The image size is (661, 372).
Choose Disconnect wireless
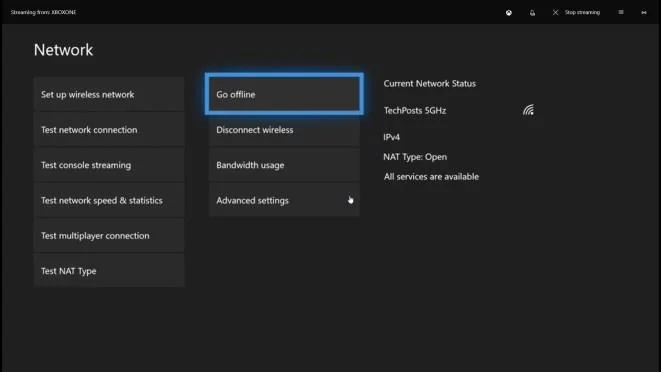point(284,130)
